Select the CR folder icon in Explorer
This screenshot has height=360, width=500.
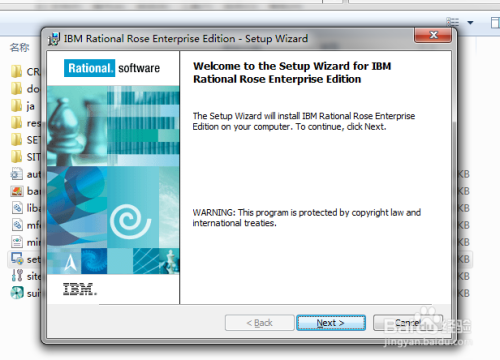pos(16,72)
